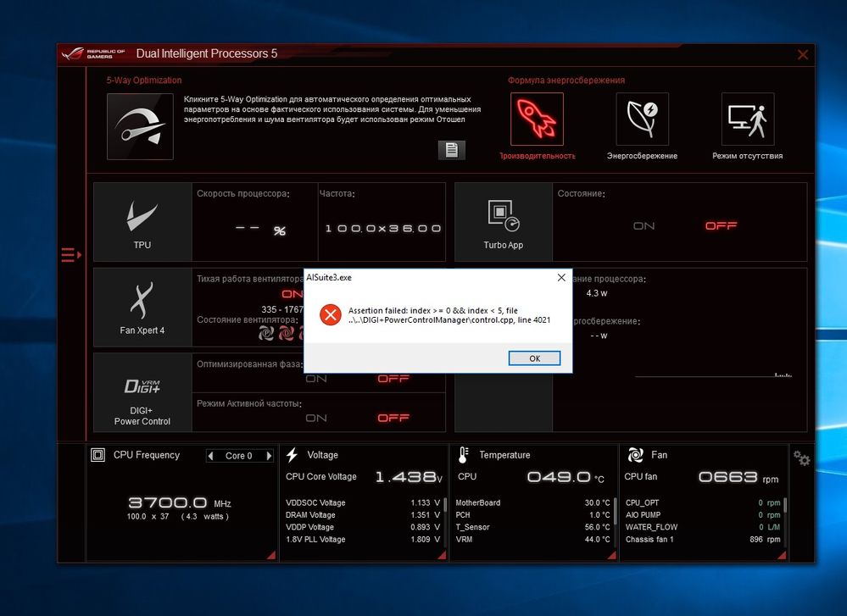Click the red error icon in dialog

tap(330, 314)
